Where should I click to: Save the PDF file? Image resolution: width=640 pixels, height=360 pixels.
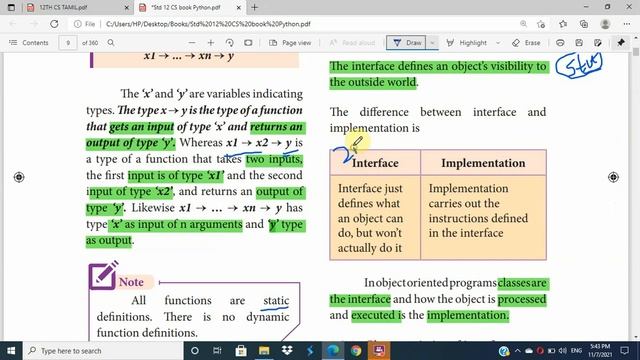click(x=579, y=42)
